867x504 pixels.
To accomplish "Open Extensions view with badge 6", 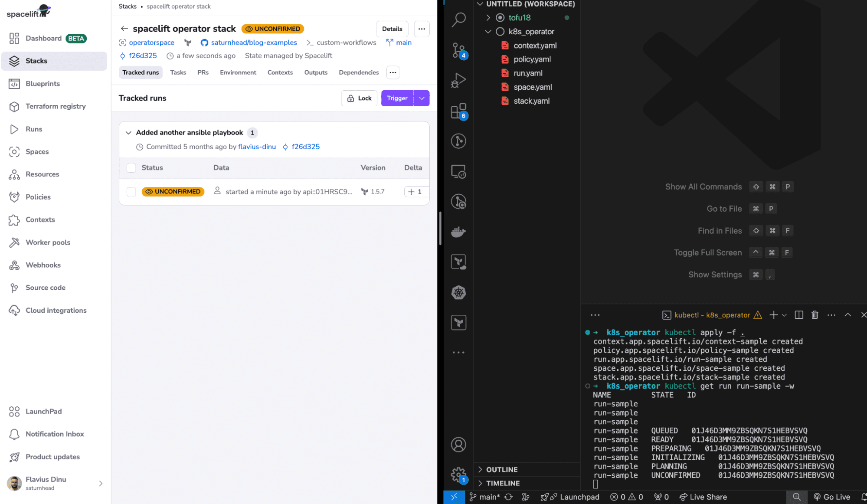I will (x=458, y=111).
